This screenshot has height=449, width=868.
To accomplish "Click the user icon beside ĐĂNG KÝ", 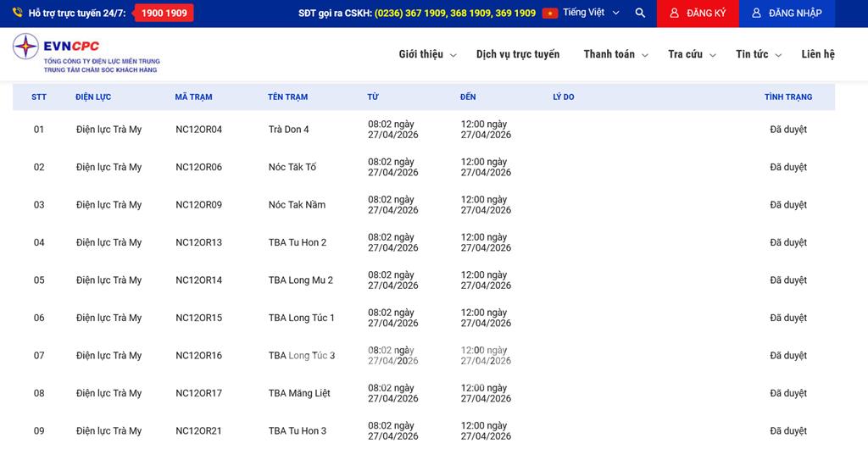I will tap(675, 14).
